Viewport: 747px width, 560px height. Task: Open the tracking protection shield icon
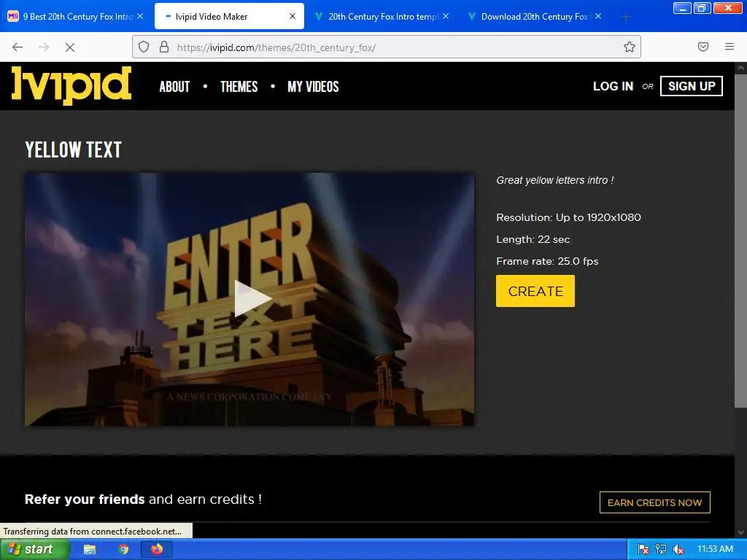coord(144,47)
